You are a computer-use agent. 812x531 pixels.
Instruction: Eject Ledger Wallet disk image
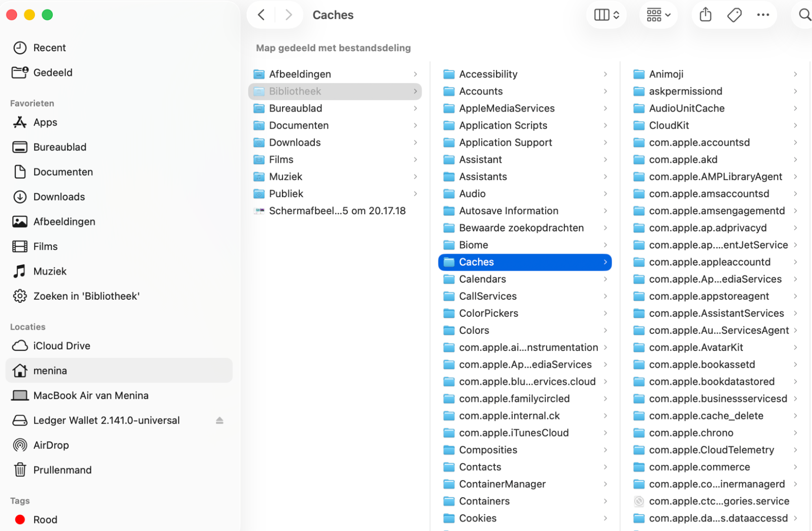[219, 420]
